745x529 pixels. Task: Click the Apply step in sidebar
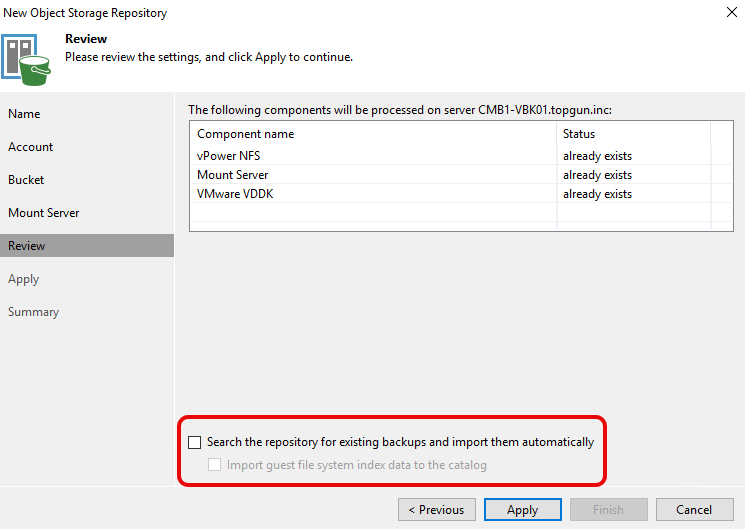24,279
